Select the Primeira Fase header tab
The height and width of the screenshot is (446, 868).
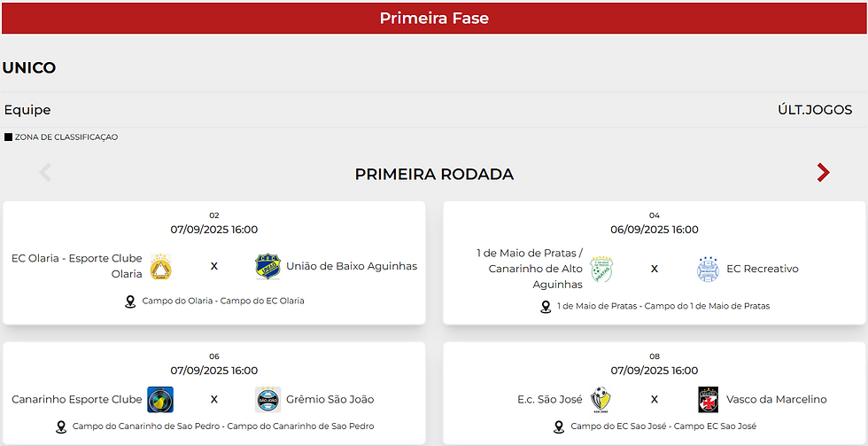[x=434, y=18]
